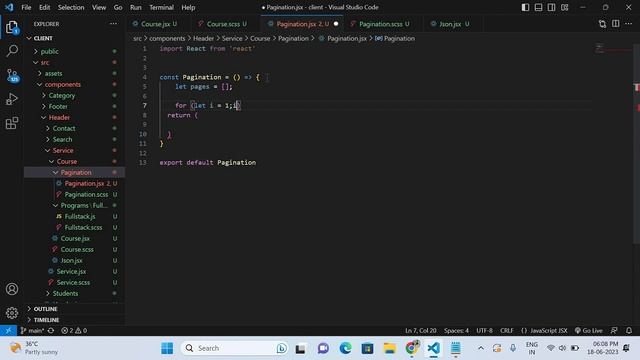Viewport: 640px width, 360px height.
Task: Start Go Live server
Action: coord(589,330)
